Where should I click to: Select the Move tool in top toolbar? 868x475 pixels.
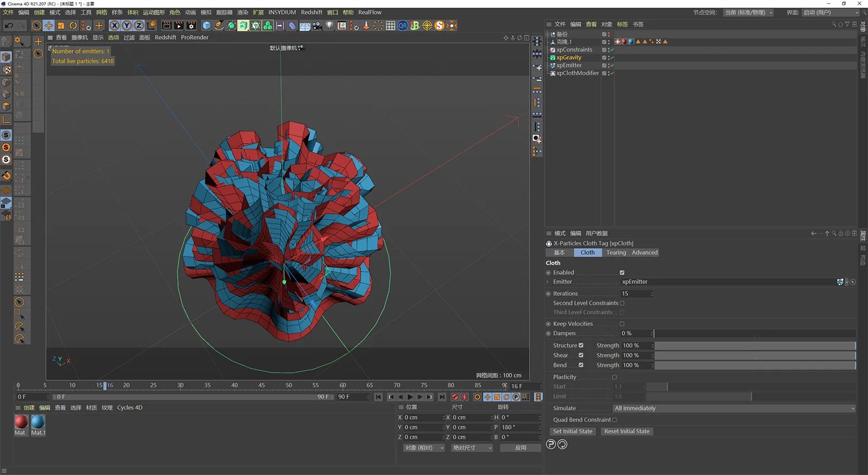tap(49, 26)
